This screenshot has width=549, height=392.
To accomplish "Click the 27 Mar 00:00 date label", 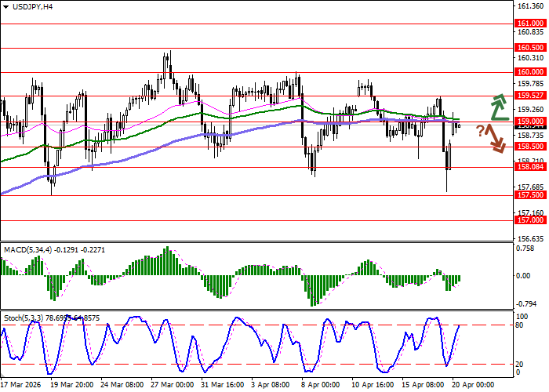I will pos(173,385).
